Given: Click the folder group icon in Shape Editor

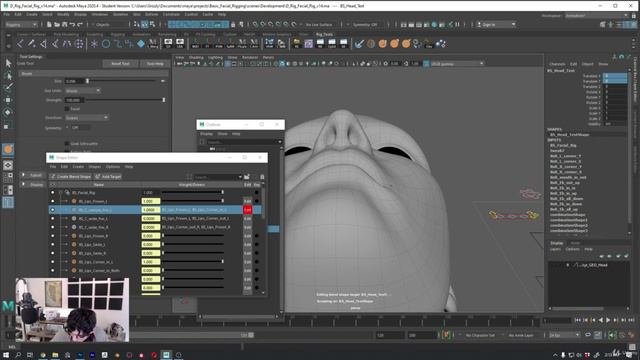Looking at the screenshot, I should 247,177.
